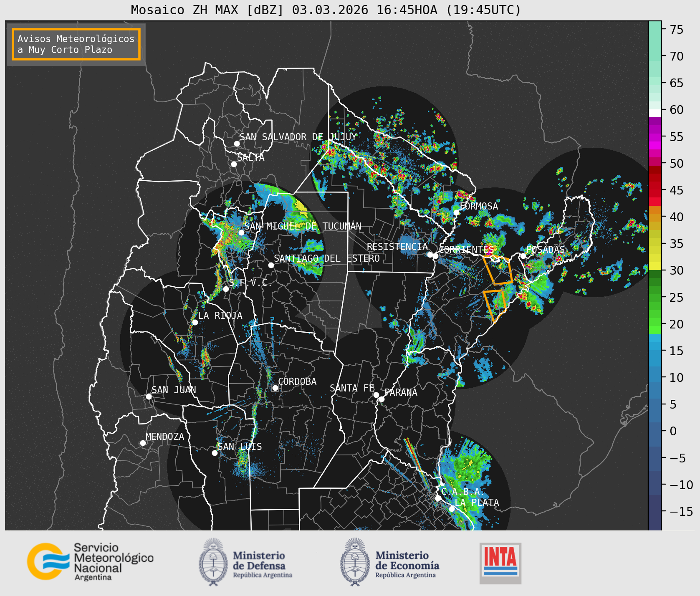Click the FORMOSA city marker dot

(x=457, y=212)
